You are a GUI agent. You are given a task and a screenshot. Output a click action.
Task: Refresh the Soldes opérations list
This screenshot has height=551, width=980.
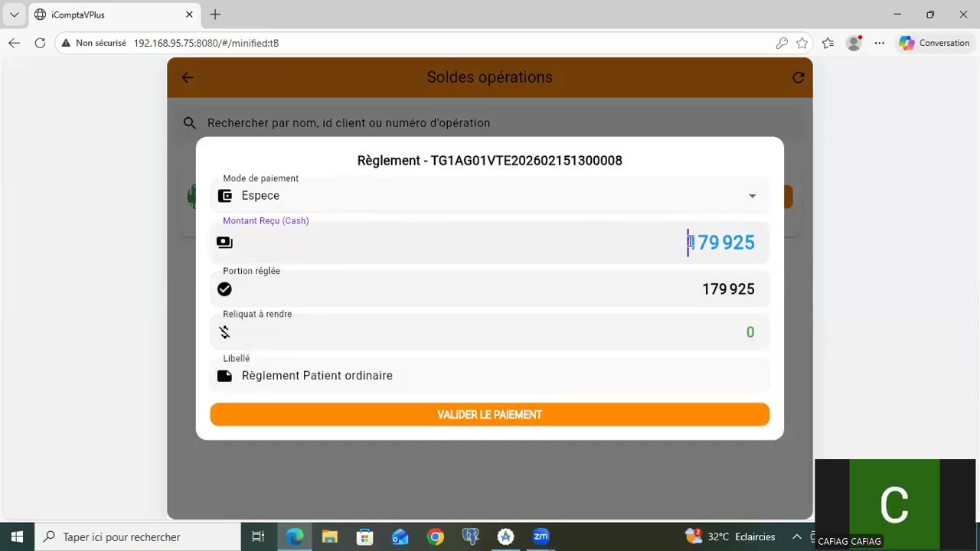point(799,77)
